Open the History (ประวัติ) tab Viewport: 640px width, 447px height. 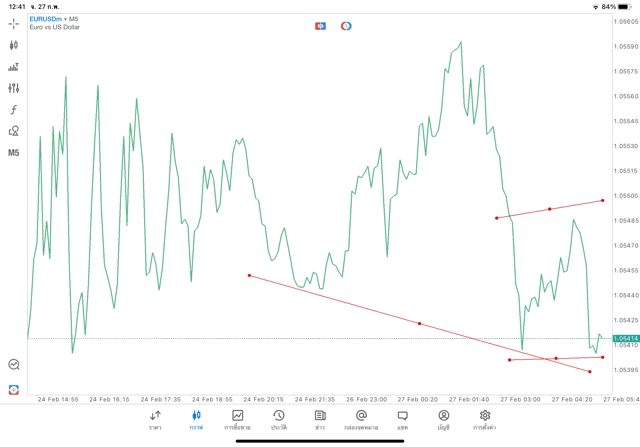pyautogui.click(x=278, y=419)
